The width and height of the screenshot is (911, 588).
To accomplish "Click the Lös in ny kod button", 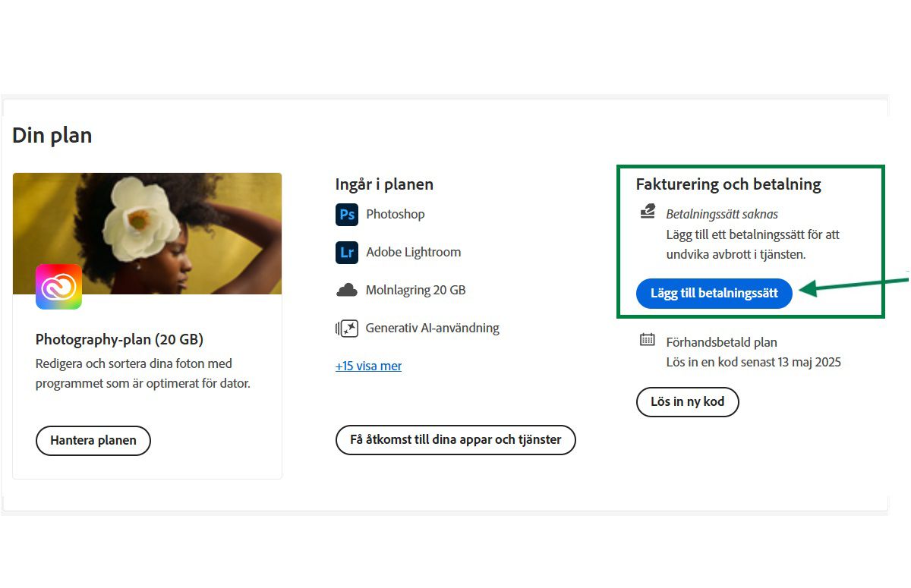I will pyautogui.click(x=687, y=401).
